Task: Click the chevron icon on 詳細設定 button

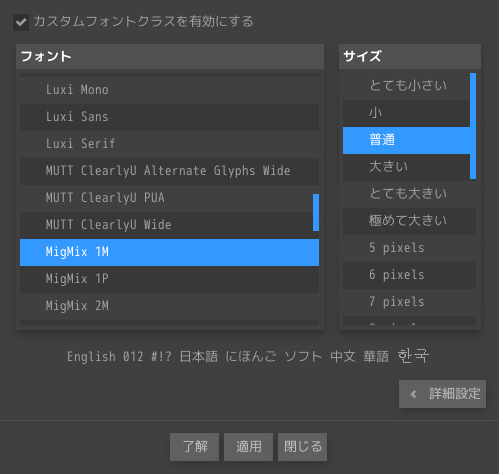Action: [413, 394]
